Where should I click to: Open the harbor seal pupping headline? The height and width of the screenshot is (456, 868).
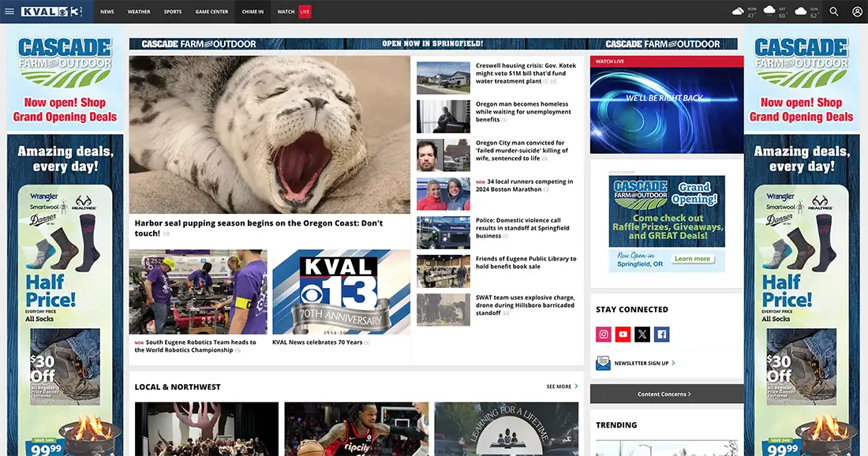point(259,228)
